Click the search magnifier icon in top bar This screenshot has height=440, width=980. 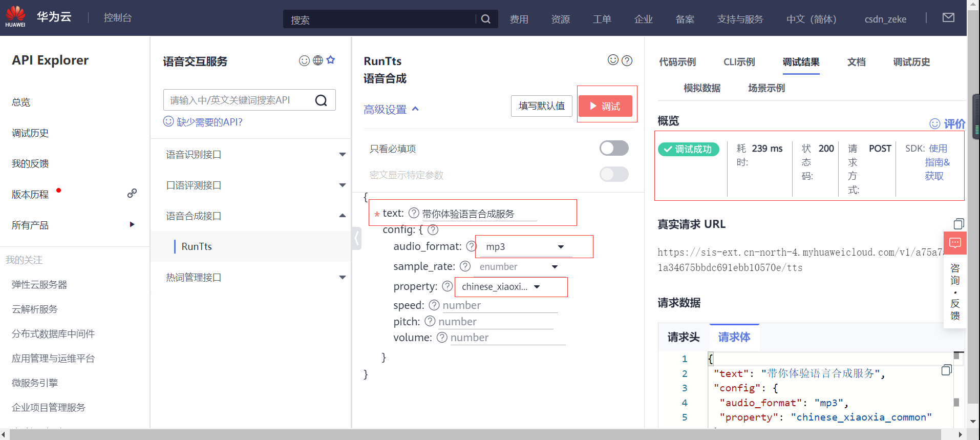[486, 19]
